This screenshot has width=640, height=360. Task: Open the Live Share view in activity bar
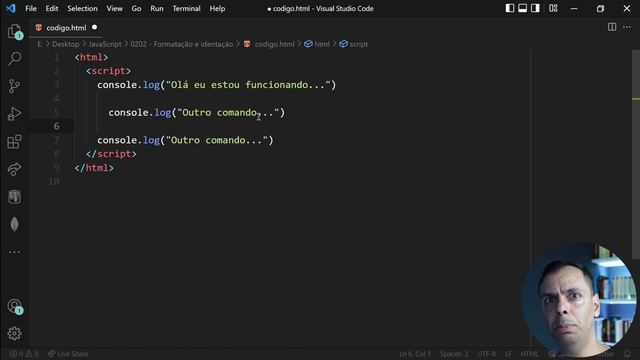point(15,169)
